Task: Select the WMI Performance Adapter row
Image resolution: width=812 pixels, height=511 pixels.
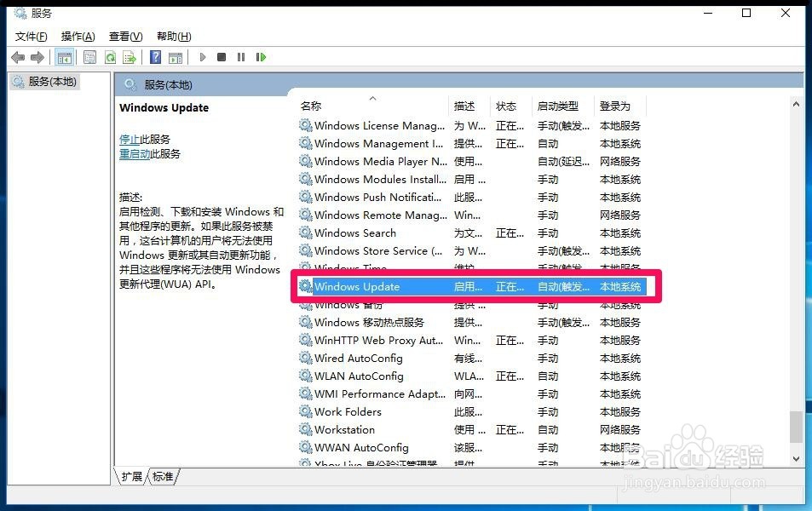Action: coord(471,394)
